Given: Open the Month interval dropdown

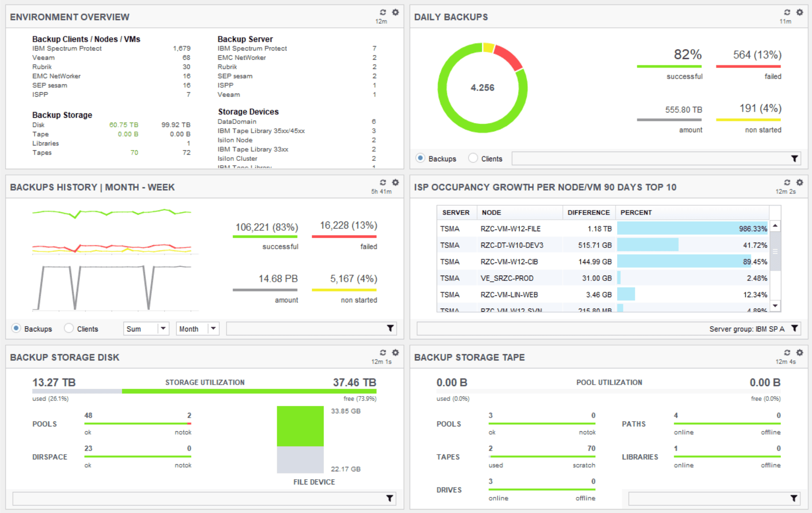Looking at the screenshot, I should [197, 328].
